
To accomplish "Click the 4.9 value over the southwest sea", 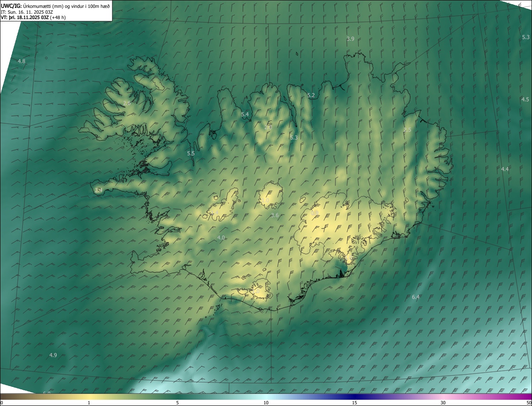I will coord(53,355).
